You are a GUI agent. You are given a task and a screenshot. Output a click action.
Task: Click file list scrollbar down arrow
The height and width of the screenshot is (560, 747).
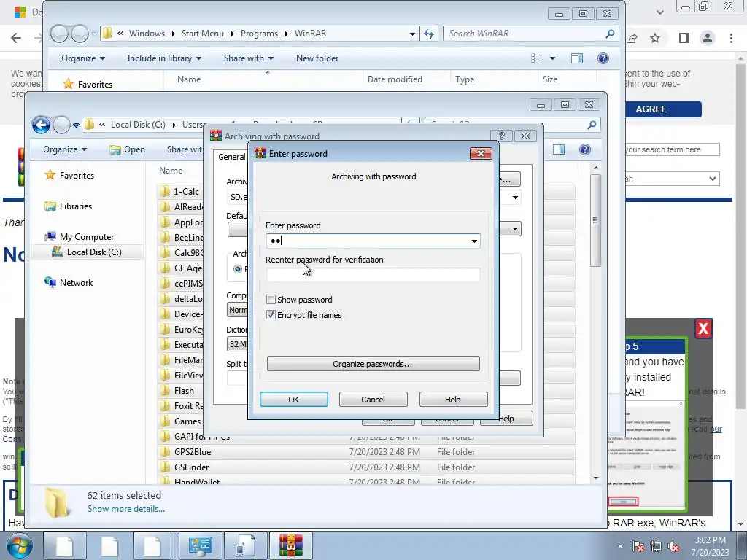[x=595, y=478]
